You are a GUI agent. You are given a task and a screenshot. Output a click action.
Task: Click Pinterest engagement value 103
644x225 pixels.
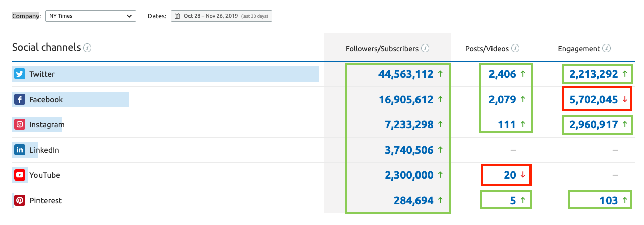click(x=608, y=201)
